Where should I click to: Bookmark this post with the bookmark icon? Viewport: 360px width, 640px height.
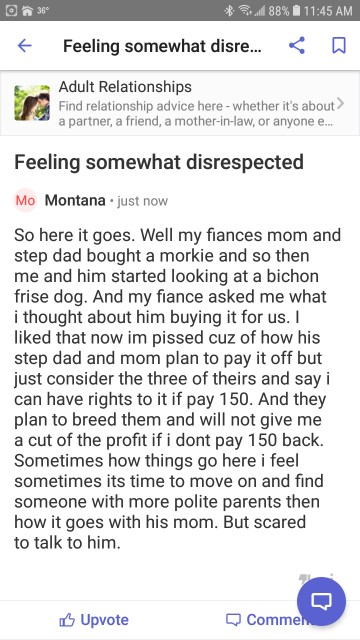click(339, 46)
